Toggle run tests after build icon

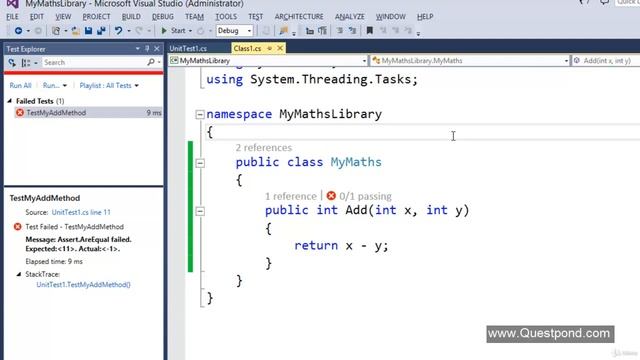click(12, 62)
